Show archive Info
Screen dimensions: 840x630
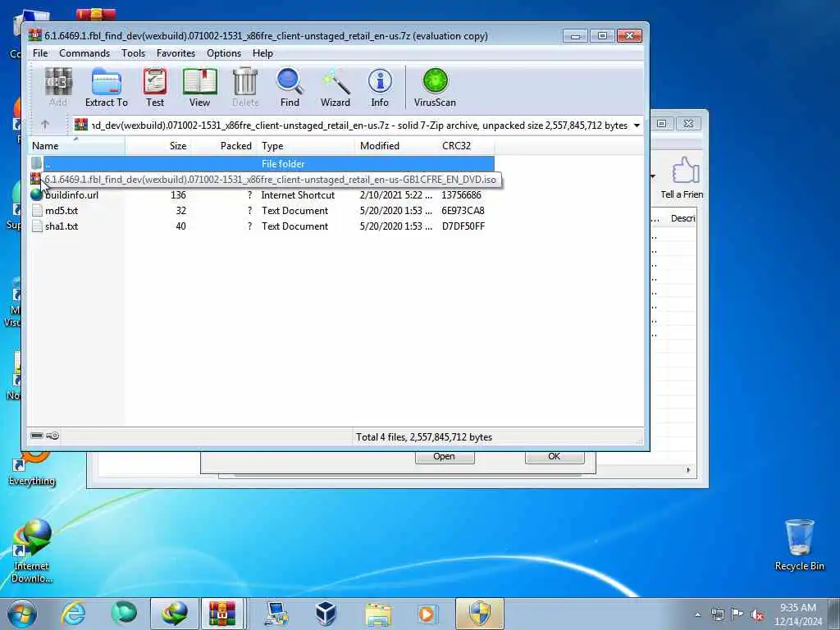point(380,88)
